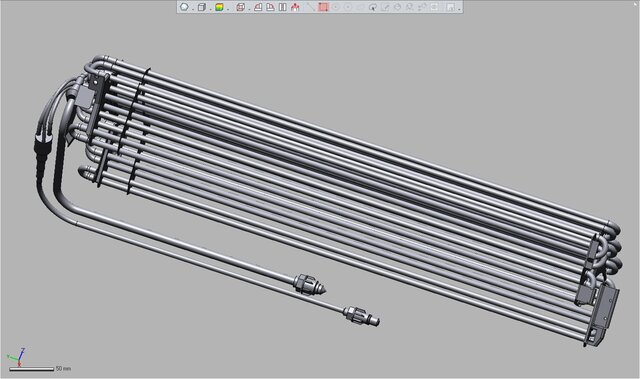Expand the dropdown next to the wireframe cube icon

click(249, 9)
